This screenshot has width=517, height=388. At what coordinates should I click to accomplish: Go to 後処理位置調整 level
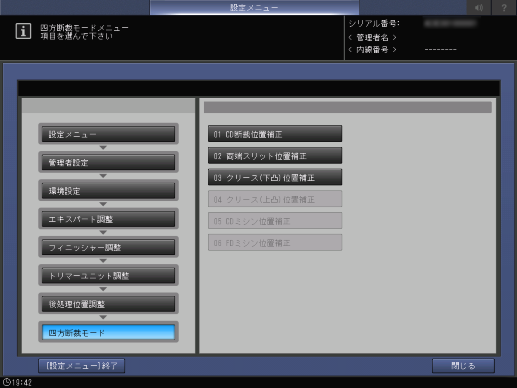click(108, 304)
